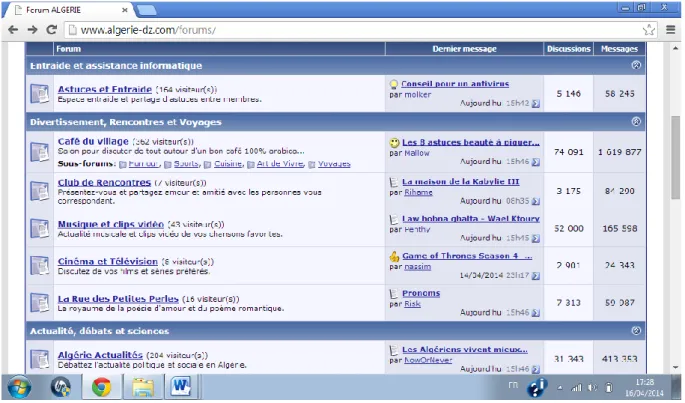Click La Rue des Petites Perles forum icon

click(40, 302)
